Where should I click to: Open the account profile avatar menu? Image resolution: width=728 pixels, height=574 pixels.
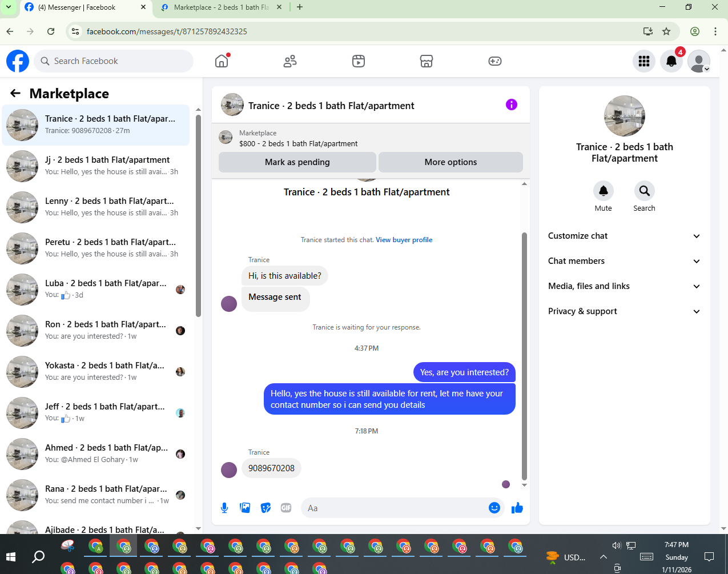tap(699, 61)
